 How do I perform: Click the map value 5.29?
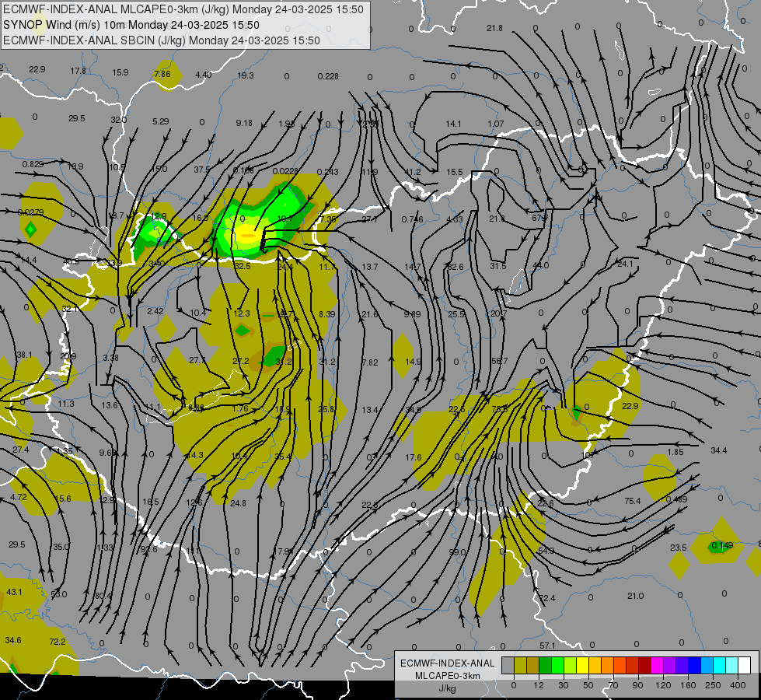pos(161,121)
